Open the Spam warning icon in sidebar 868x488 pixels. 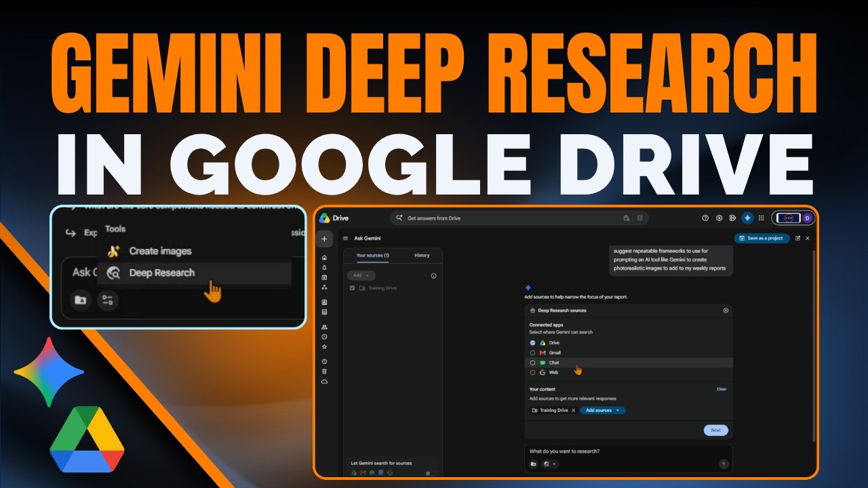click(x=324, y=361)
